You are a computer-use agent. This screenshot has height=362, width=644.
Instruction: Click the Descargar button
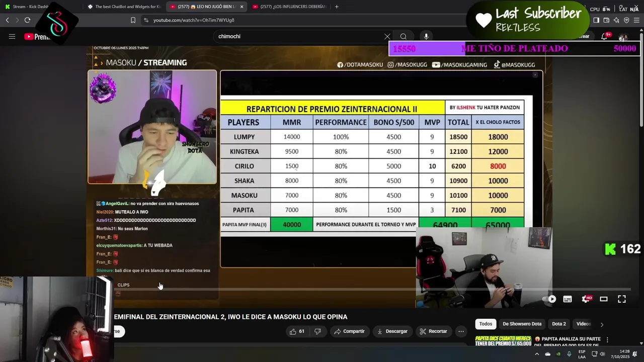[392, 331]
